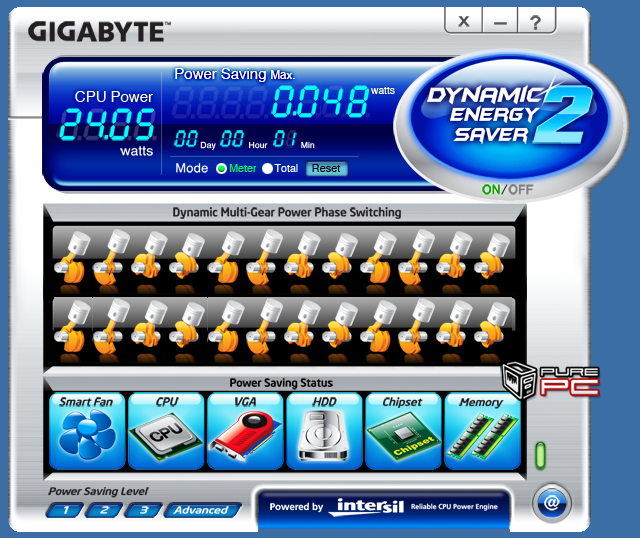Select the Meter mode radio button
The width and height of the screenshot is (640, 538).
[x=221, y=169]
